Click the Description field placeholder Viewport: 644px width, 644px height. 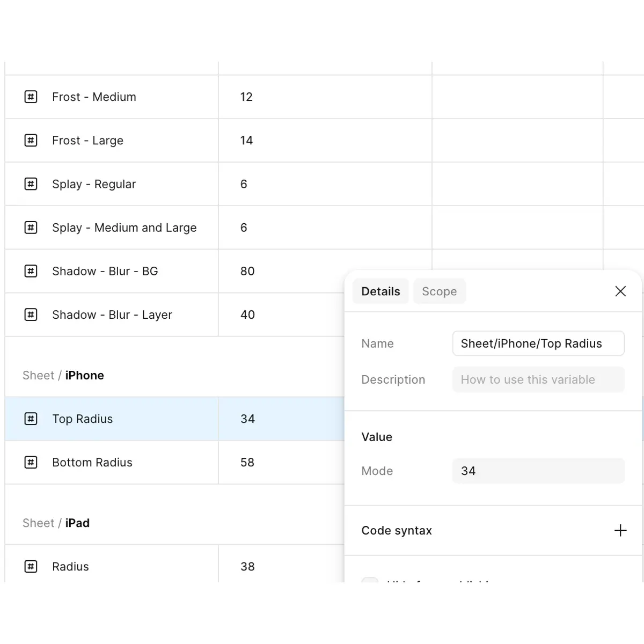pyautogui.click(x=538, y=379)
